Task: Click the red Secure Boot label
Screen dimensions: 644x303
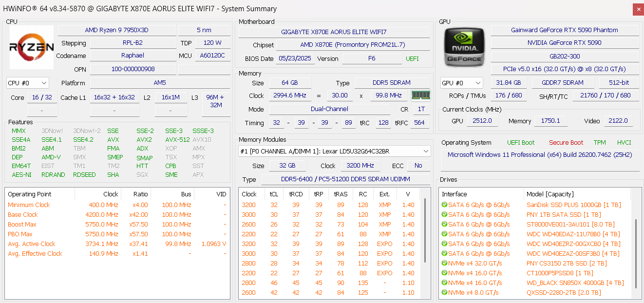Action: coord(566,143)
